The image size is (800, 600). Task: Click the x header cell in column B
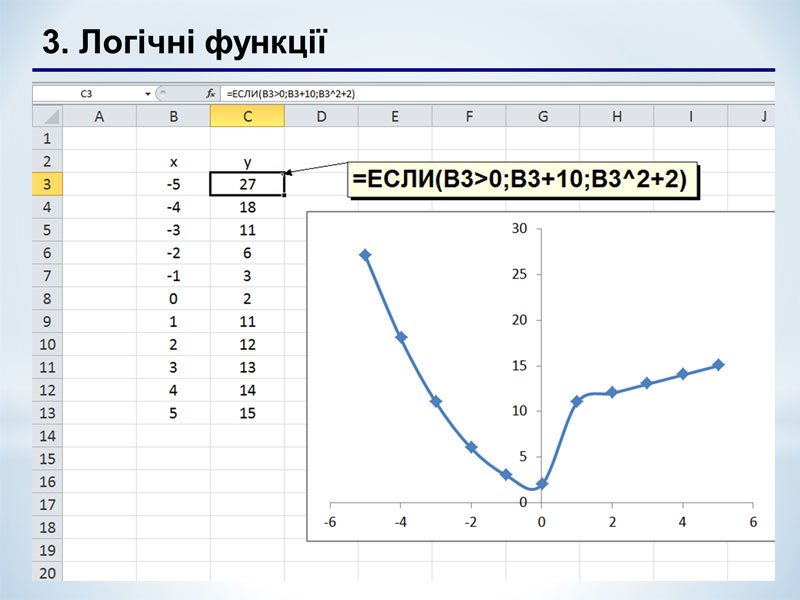click(174, 161)
